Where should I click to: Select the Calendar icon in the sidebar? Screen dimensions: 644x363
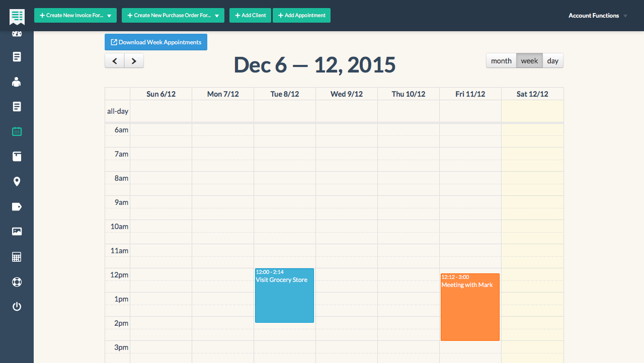[x=17, y=131]
